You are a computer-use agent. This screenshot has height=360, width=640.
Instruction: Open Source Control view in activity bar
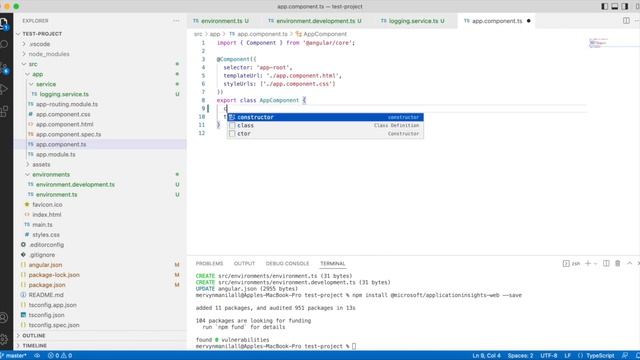click(4, 67)
